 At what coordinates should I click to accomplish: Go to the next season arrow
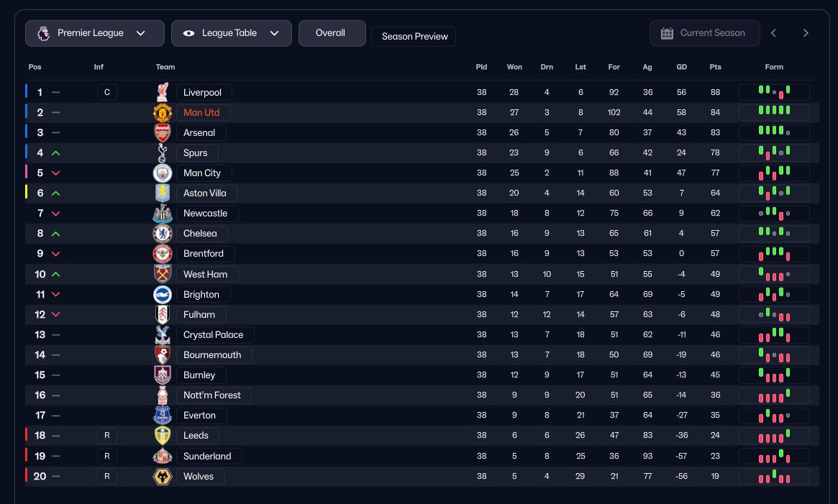[806, 33]
